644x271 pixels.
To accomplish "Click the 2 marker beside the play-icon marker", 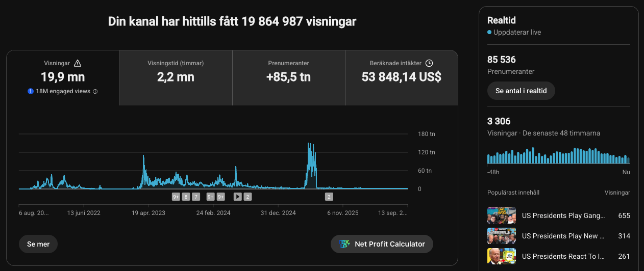I will click(247, 197).
